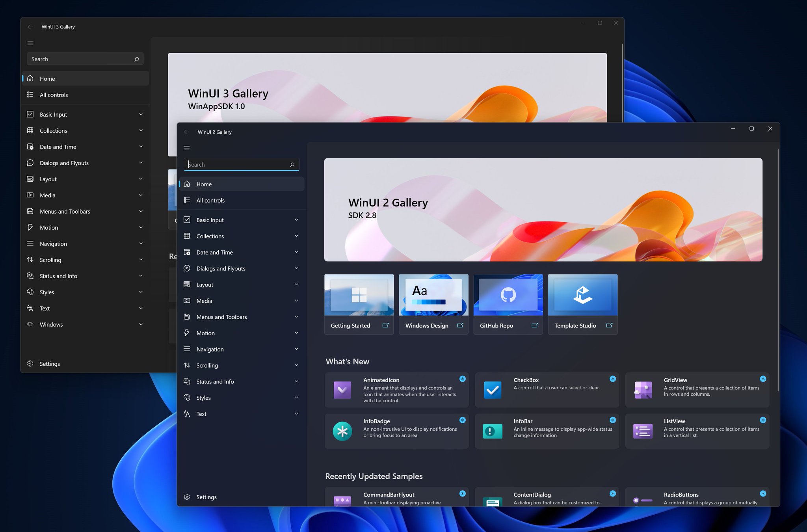Expand Basic Input in WinUI 2 Gallery sidebar

[296, 220]
